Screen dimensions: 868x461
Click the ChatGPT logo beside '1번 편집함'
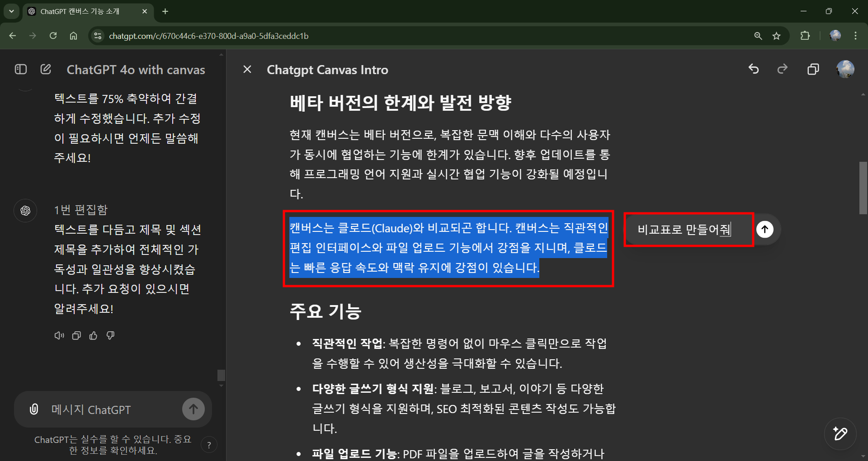coord(25,211)
